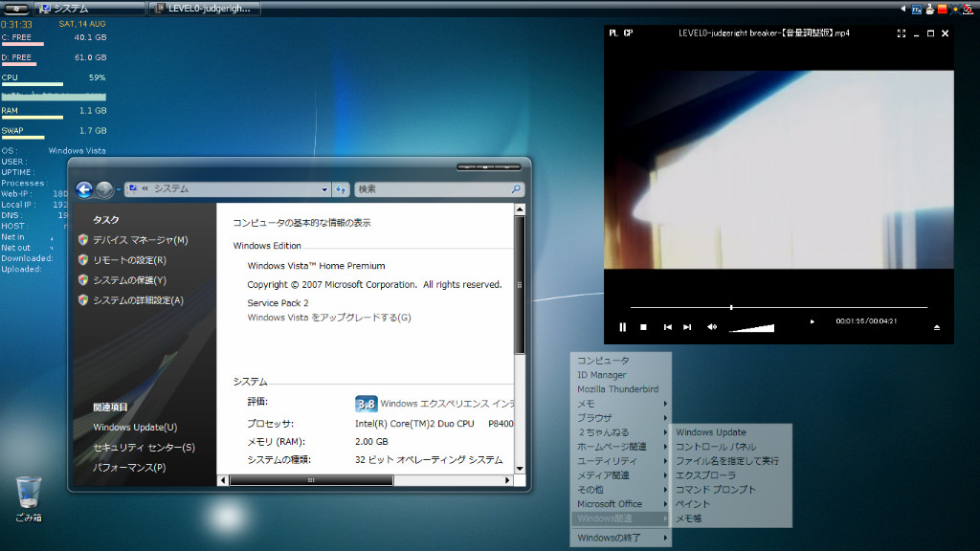This screenshot has width=980, height=551.
Task: Pause the video in the media player
Action: (x=622, y=327)
